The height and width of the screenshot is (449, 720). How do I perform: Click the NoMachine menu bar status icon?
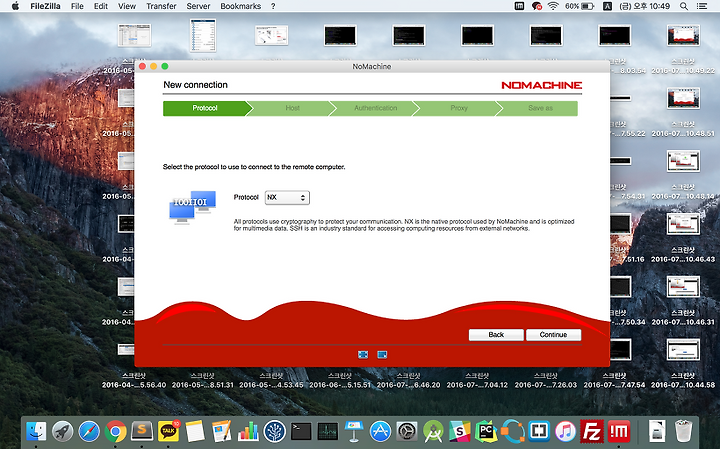[519, 6]
